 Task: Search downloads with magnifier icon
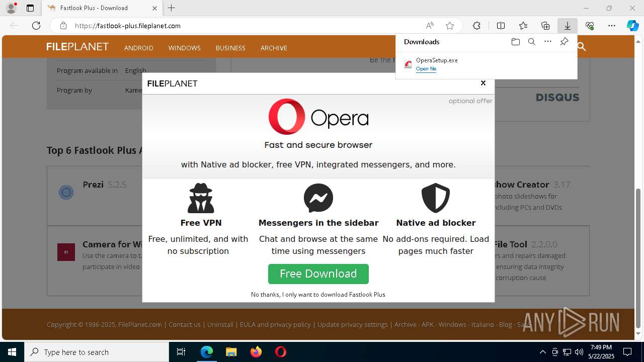(531, 42)
